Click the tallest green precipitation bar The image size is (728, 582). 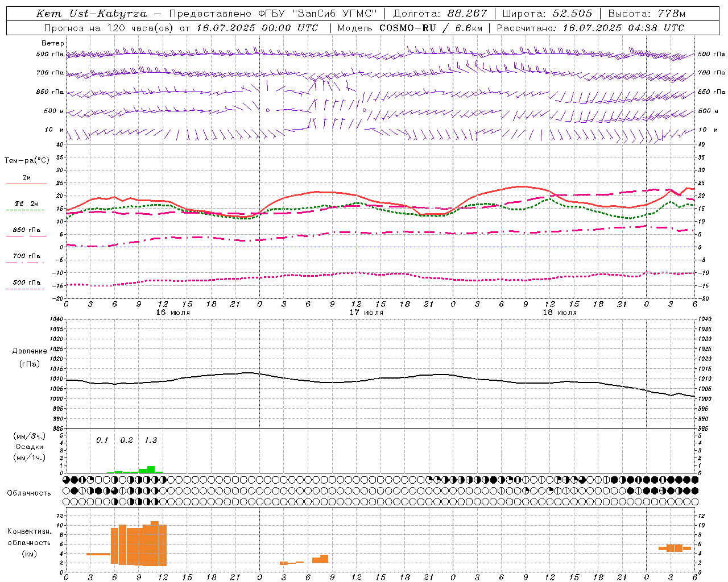[151, 469]
